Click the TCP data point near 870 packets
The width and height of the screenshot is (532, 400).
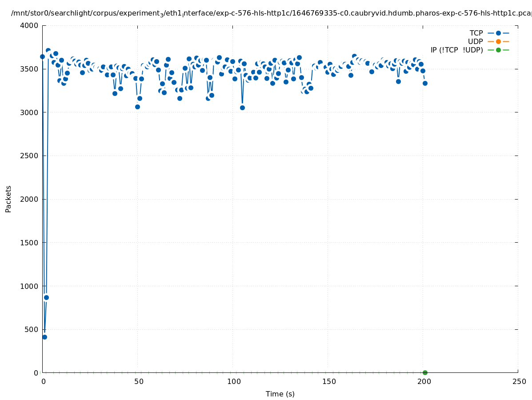pyautogui.click(x=46, y=297)
